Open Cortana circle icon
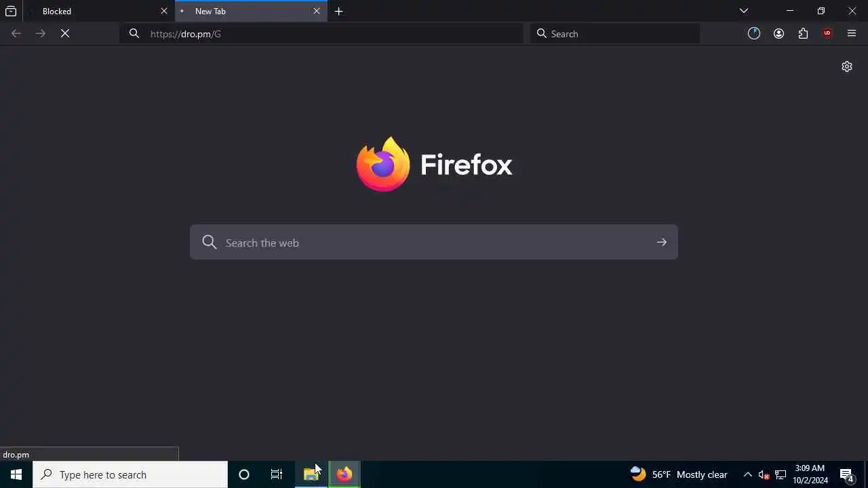 click(244, 474)
